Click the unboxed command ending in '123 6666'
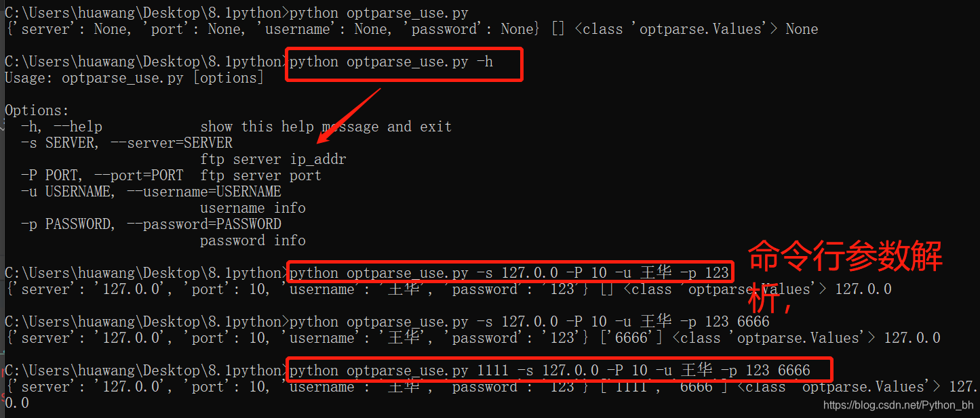 (x=530, y=322)
